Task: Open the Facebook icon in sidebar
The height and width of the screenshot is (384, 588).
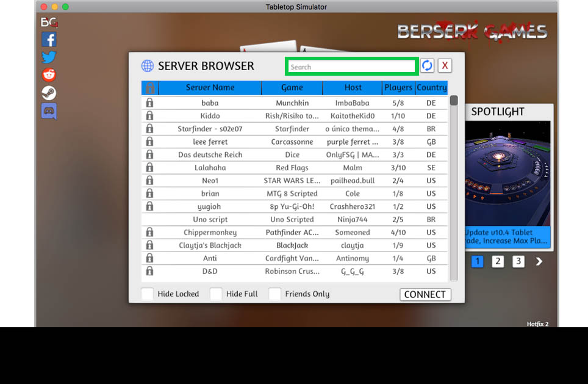Action: pyautogui.click(x=49, y=40)
